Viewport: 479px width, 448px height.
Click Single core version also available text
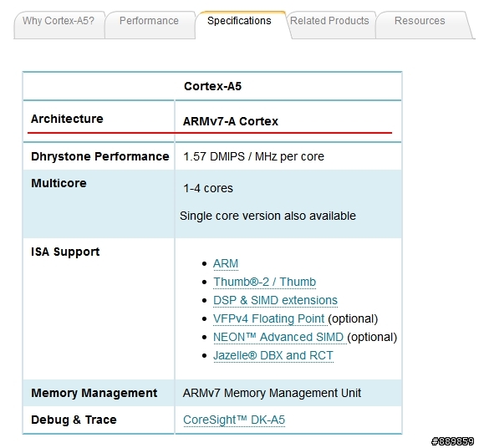click(x=268, y=216)
